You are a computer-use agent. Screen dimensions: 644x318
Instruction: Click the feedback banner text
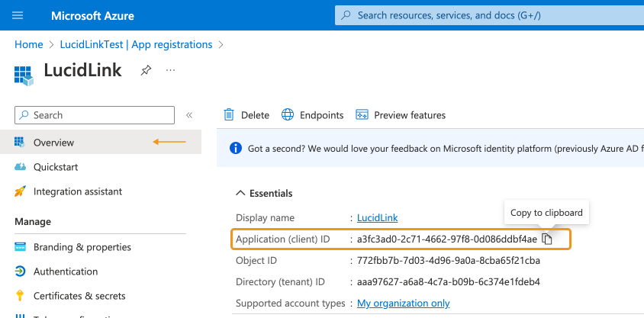(446, 149)
